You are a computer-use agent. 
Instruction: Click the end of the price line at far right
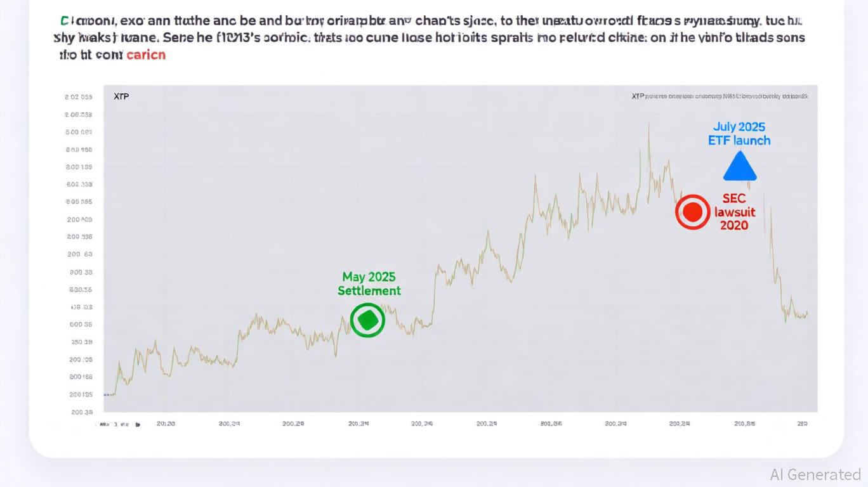(x=806, y=312)
